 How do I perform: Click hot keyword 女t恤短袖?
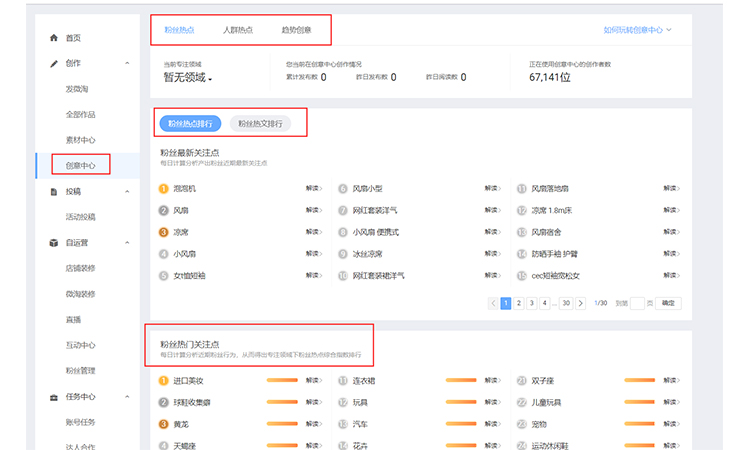[x=189, y=276]
